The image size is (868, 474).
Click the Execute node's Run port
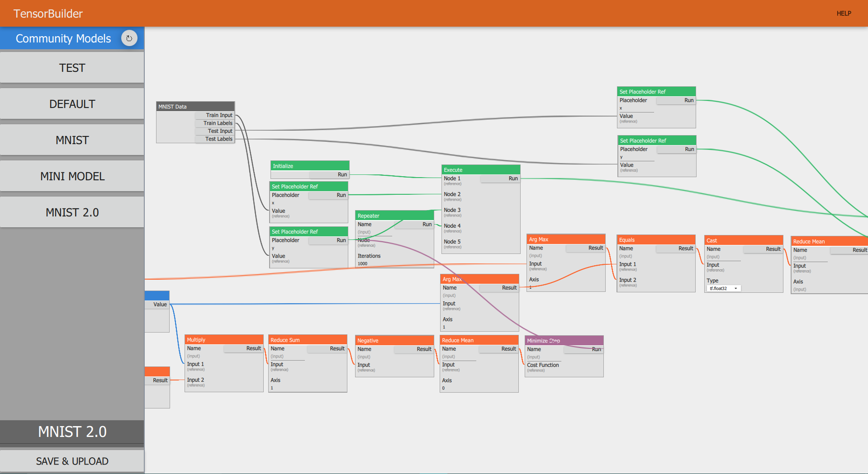(500, 178)
